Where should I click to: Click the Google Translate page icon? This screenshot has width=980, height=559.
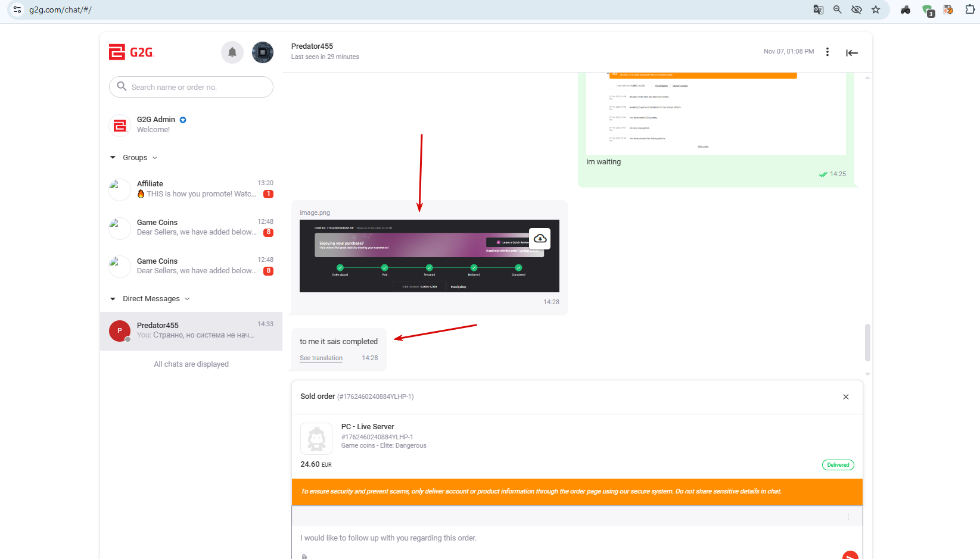[819, 10]
